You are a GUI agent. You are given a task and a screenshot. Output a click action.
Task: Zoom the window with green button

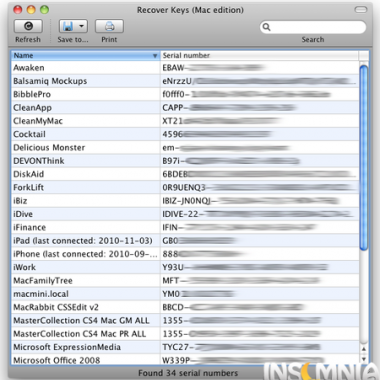[x=44, y=10]
